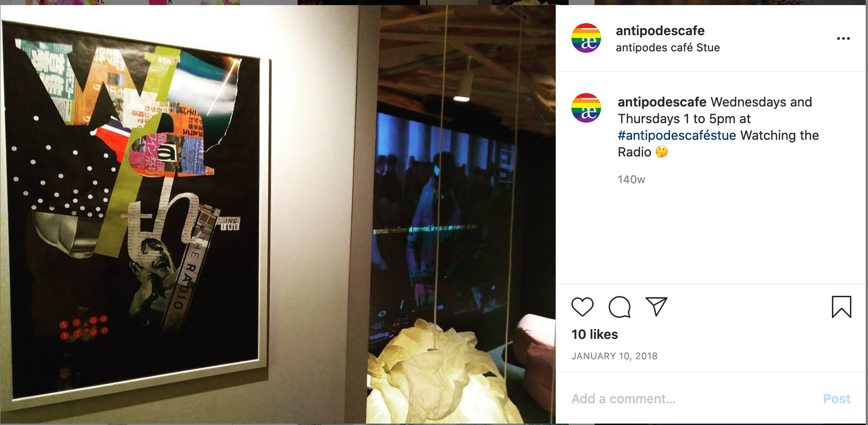Click the avatar beside the caption
Image resolution: width=868 pixels, height=425 pixels.
point(586,108)
